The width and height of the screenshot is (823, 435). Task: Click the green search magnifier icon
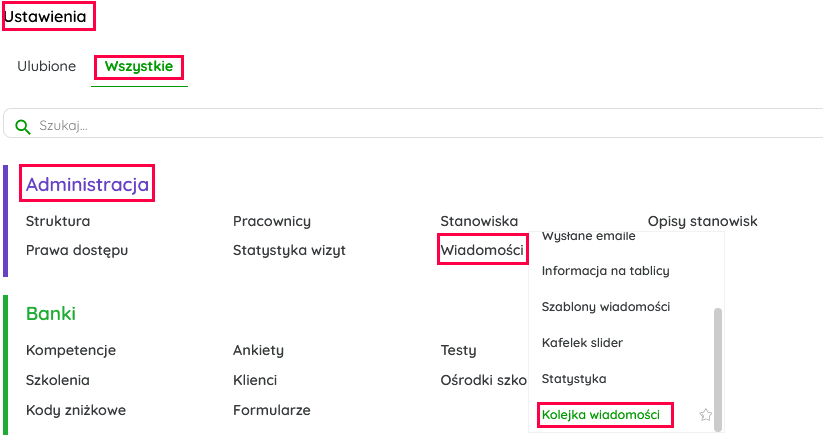point(23,126)
